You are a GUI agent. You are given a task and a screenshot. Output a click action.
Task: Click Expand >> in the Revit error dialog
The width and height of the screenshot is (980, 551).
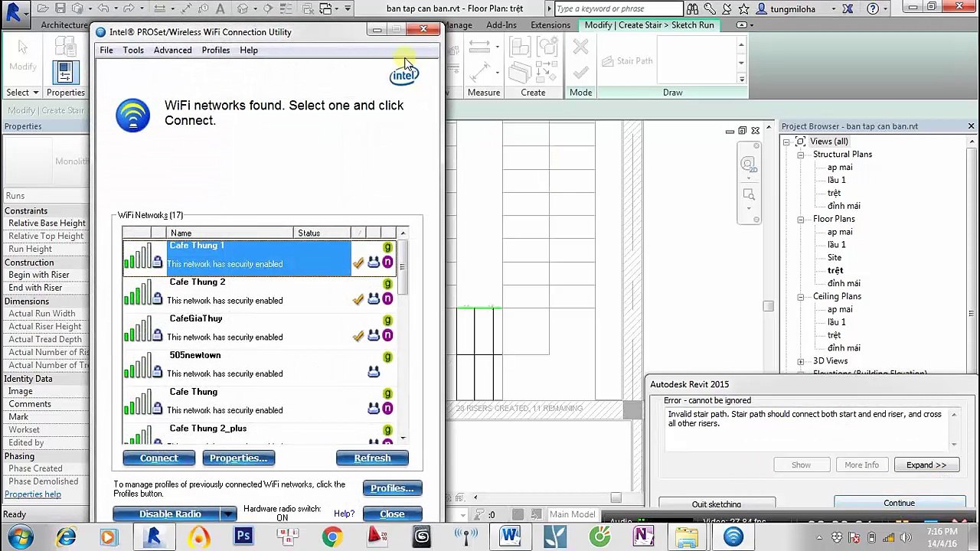click(926, 465)
